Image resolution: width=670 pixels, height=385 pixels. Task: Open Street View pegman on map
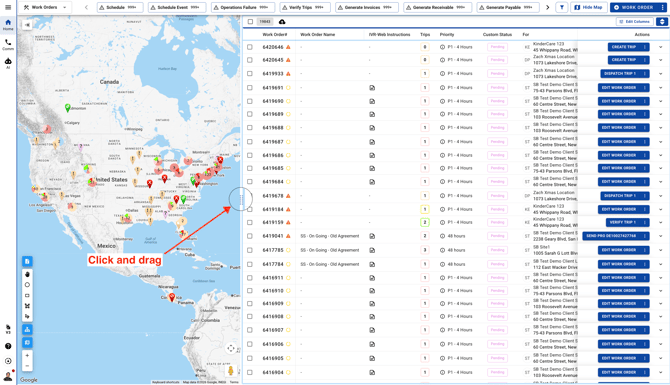tap(231, 370)
